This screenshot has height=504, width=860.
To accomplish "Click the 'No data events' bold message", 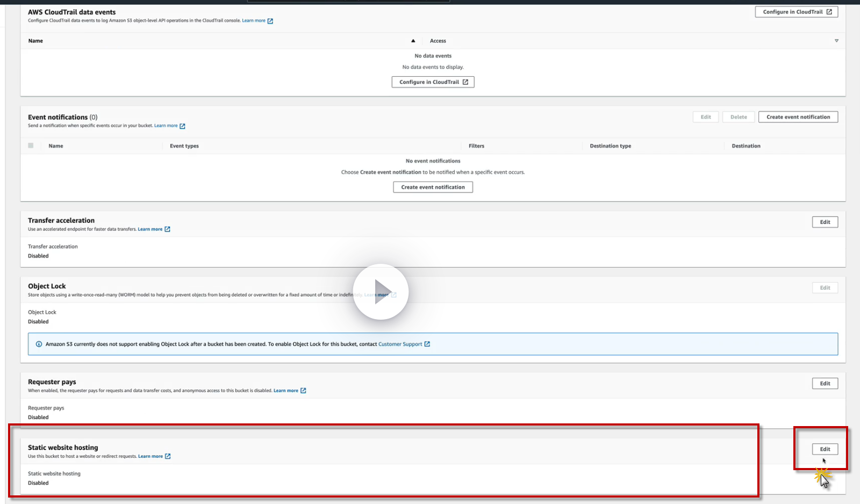I will pyautogui.click(x=433, y=56).
